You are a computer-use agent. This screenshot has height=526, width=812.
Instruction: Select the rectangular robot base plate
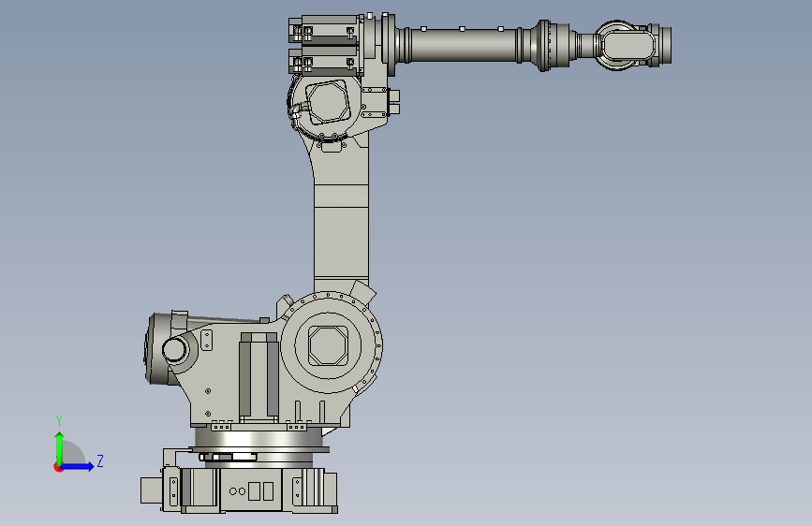point(250,490)
